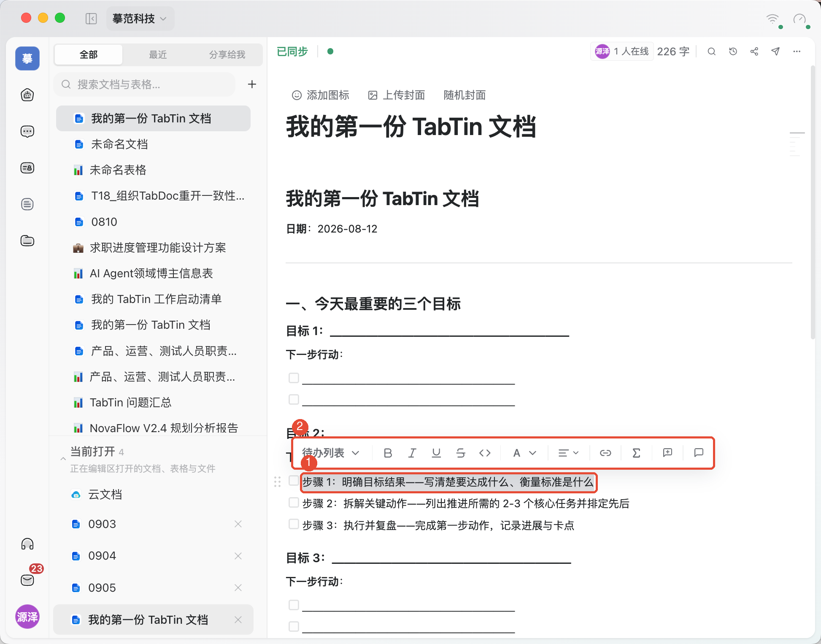Click 添加图标 to add an icon

tap(321, 95)
